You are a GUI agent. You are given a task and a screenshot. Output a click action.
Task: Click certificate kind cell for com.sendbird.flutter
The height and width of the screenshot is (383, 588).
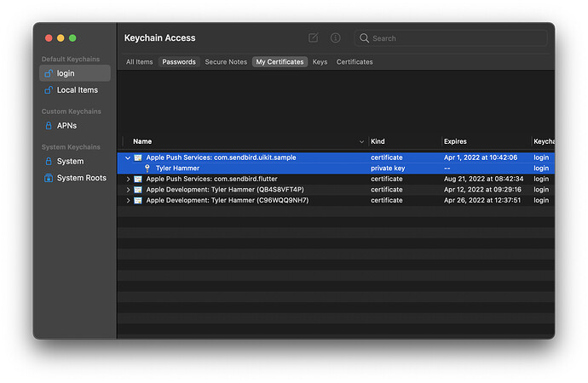pyautogui.click(x=387, y=179)
